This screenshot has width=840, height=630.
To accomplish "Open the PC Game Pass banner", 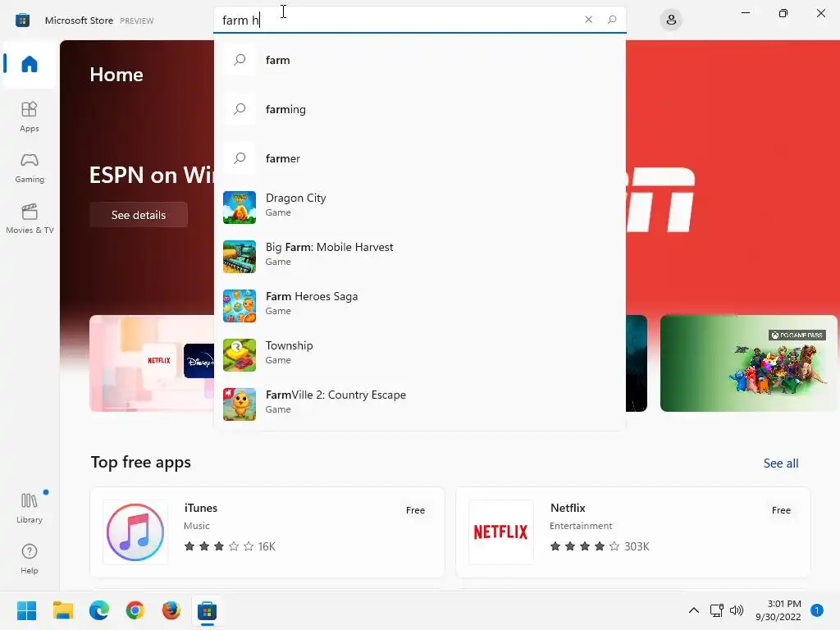I will pyautogui.click(x=748, y=363).
